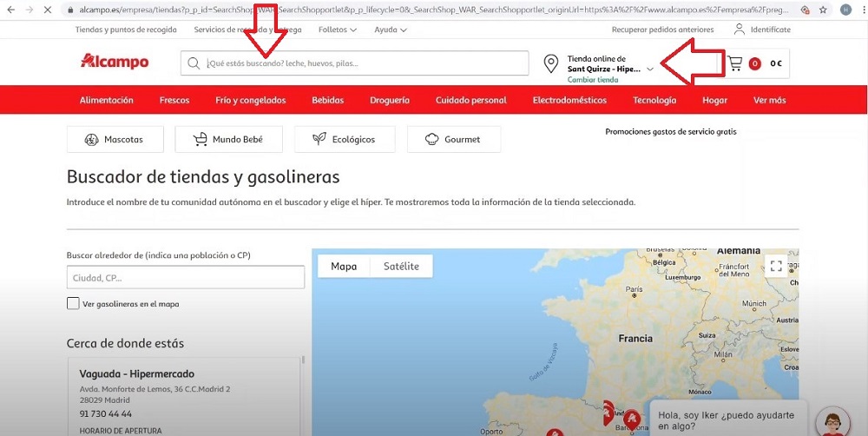Open the Iker chat assistant avatar
868x436 pixels.
point(834,422)
